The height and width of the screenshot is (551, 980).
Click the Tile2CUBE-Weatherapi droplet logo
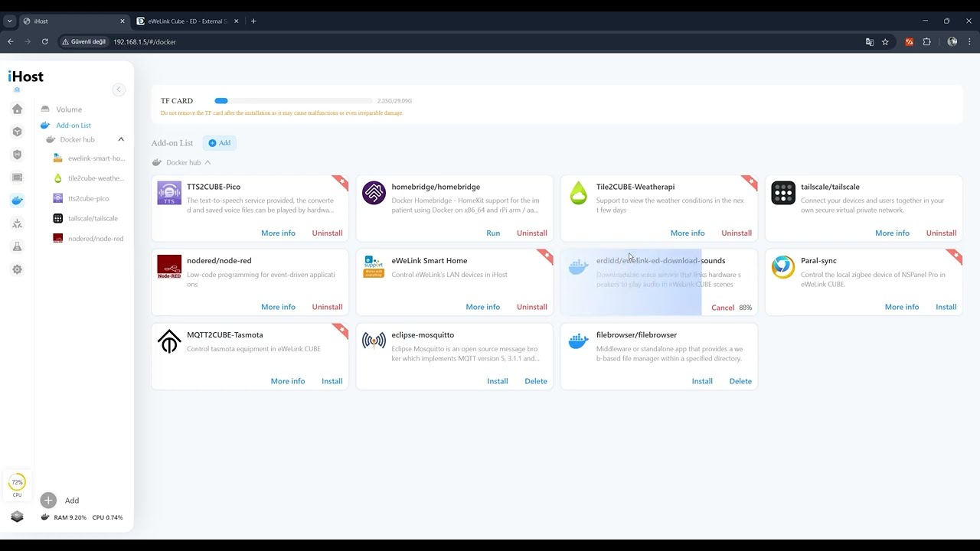click(578, 193)
